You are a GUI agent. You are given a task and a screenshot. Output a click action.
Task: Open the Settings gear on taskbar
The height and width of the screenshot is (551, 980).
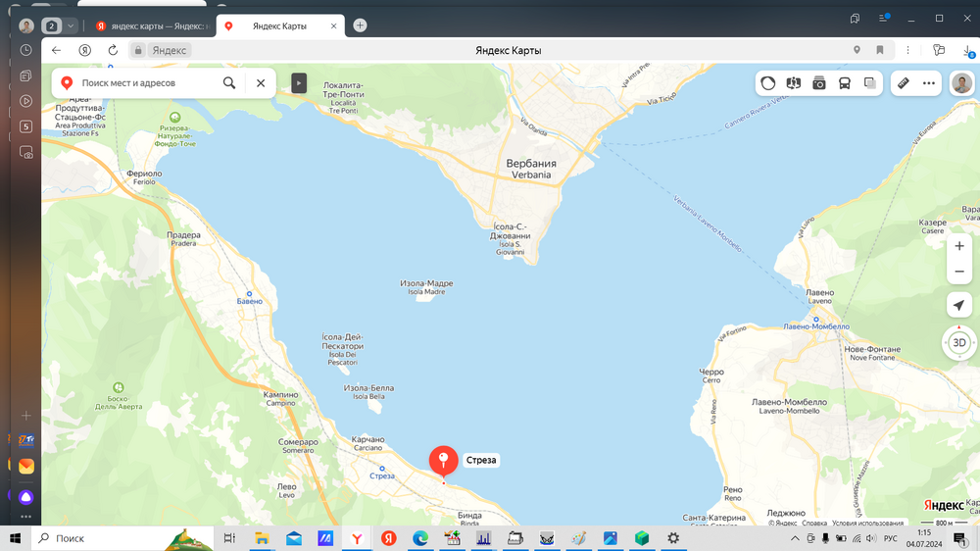point(673,538)
